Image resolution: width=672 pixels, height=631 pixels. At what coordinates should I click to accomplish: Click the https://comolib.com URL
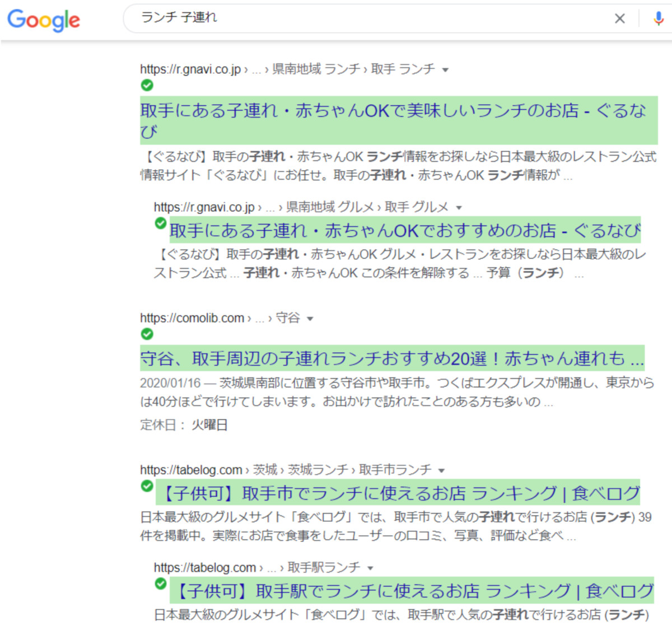tap(192, 318)
